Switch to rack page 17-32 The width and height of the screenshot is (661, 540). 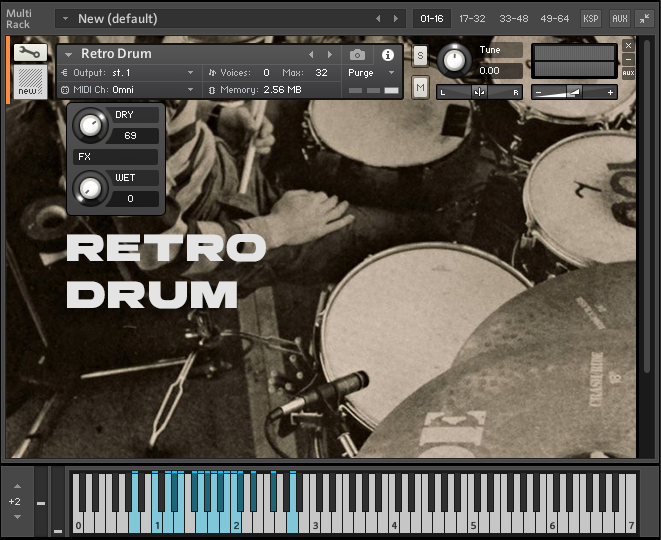472,19
